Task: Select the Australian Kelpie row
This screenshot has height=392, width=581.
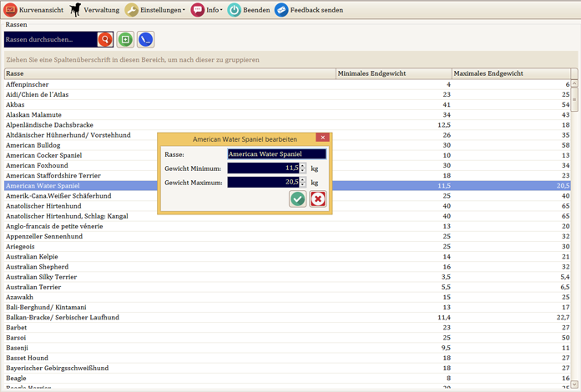Action: click(x=287, y=257)
